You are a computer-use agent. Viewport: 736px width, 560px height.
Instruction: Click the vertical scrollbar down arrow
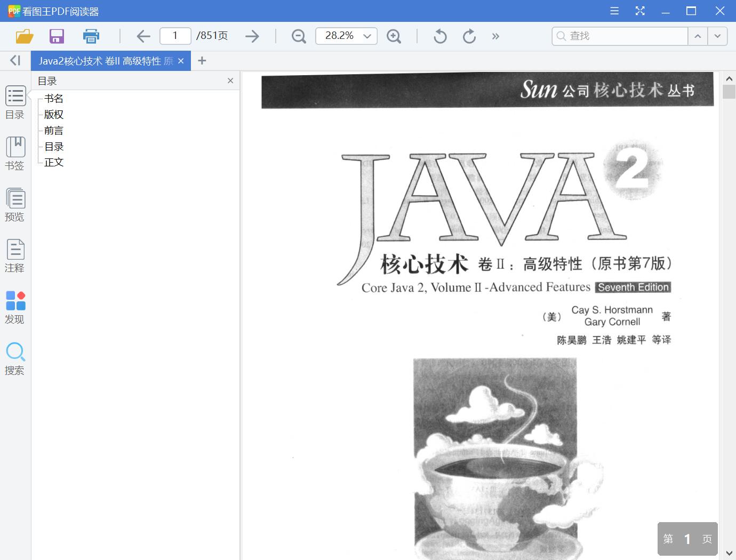pos(729,553)
